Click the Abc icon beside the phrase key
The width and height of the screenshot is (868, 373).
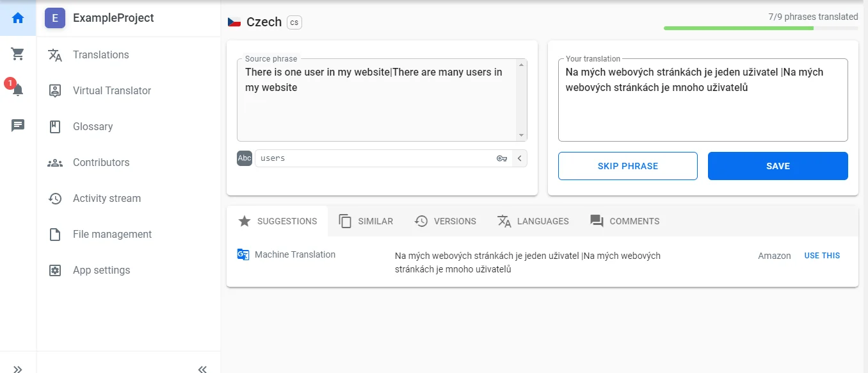(x=244, y=158)
